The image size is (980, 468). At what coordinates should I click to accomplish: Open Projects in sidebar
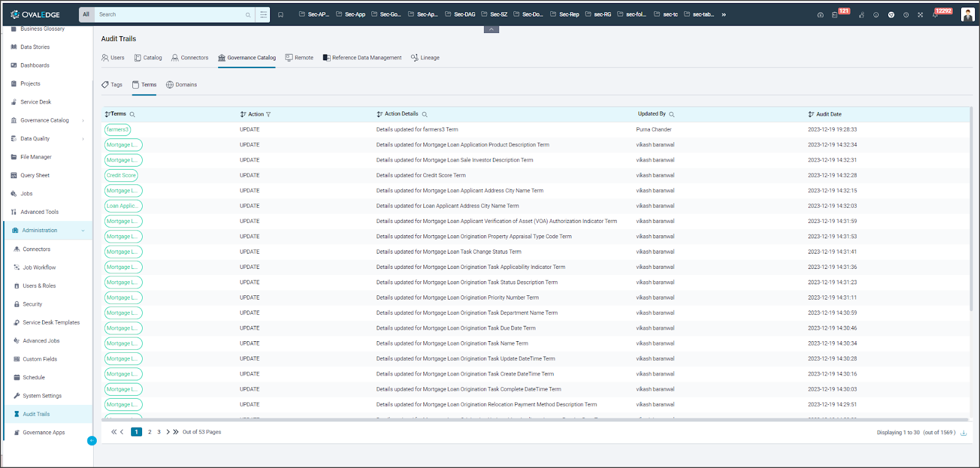pos(30,84)
